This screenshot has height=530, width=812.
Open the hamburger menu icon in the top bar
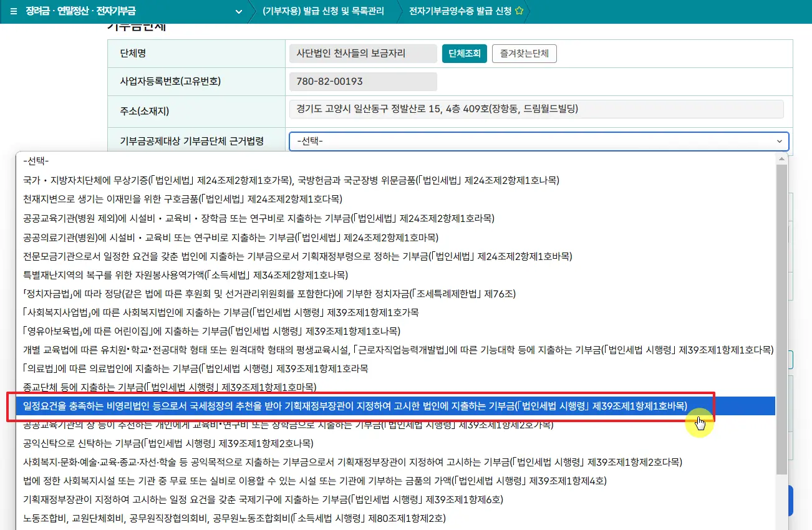14,12
